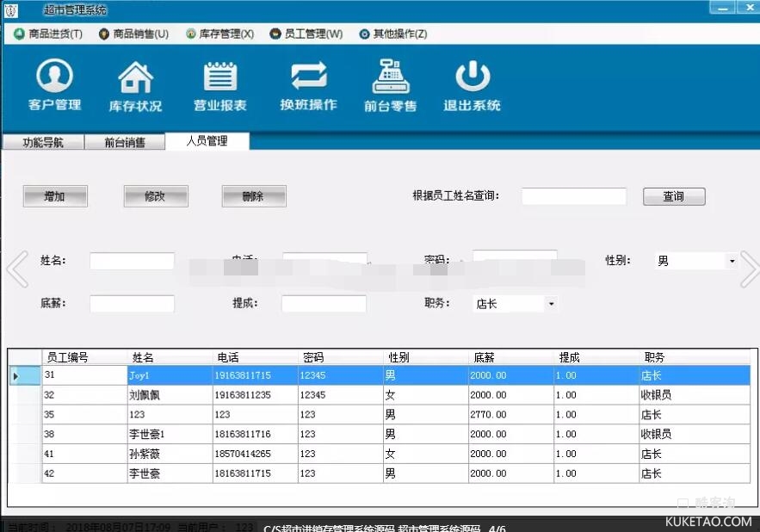Open the 员工管理(W) menu
The image size is (760, 532).
tap(306, 34)
